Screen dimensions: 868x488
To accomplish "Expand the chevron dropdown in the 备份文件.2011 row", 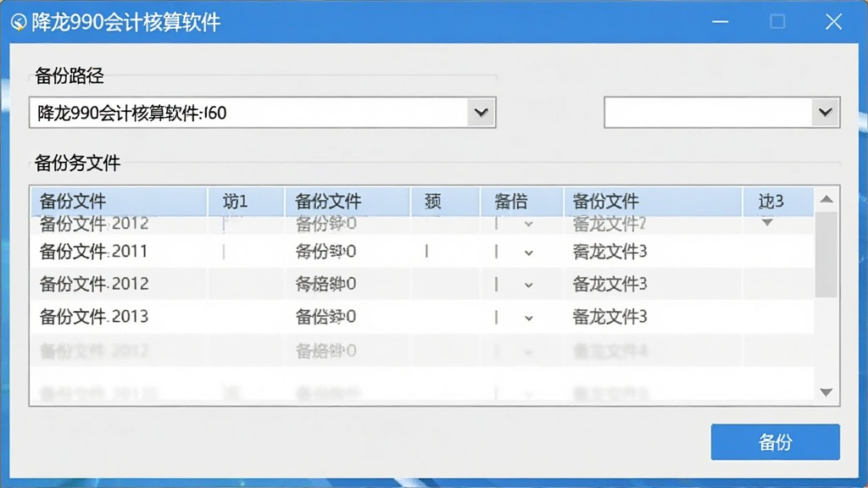I will click(x=529, y=252).
